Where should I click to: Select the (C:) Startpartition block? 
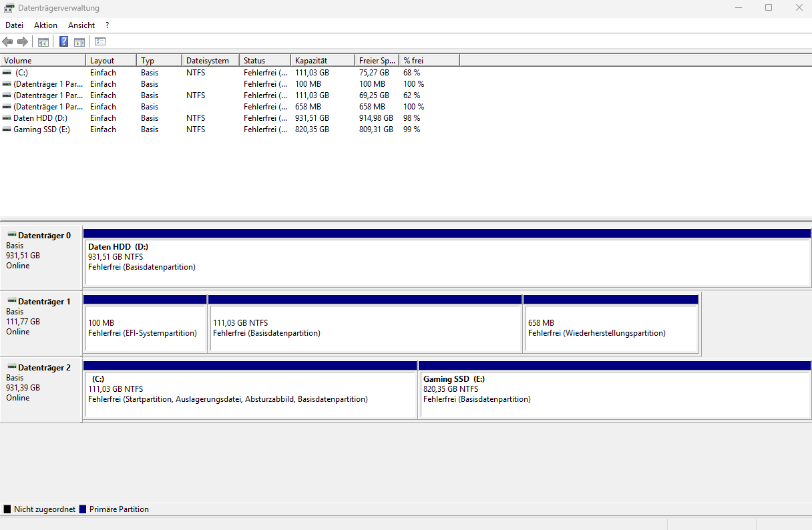(x=250, y=389)
